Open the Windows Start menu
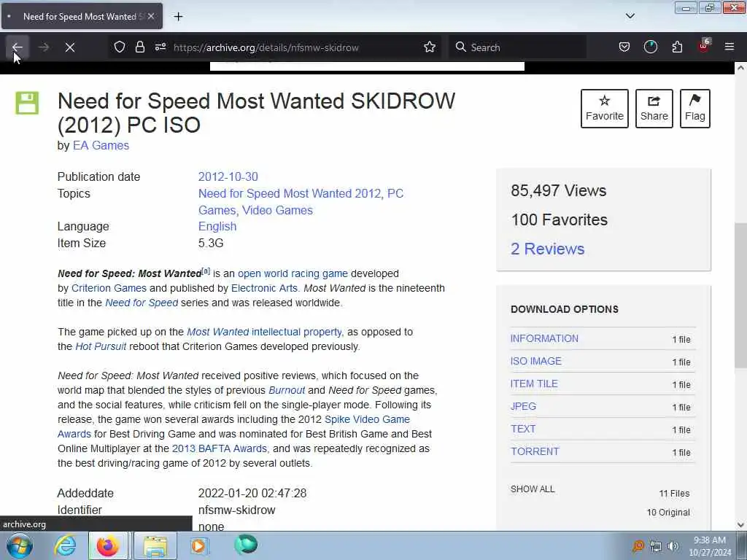Viewport: 747px width, 560px height. pos(19,545)
